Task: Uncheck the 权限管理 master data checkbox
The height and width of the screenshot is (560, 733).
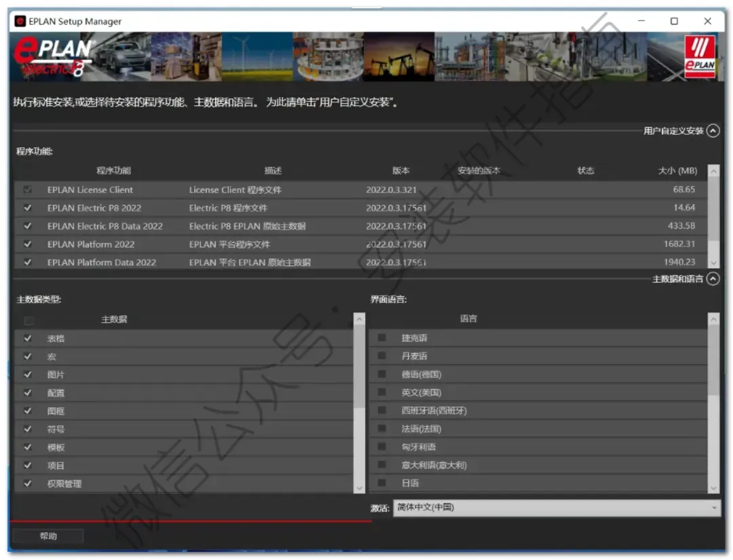Action: (28, 483)
